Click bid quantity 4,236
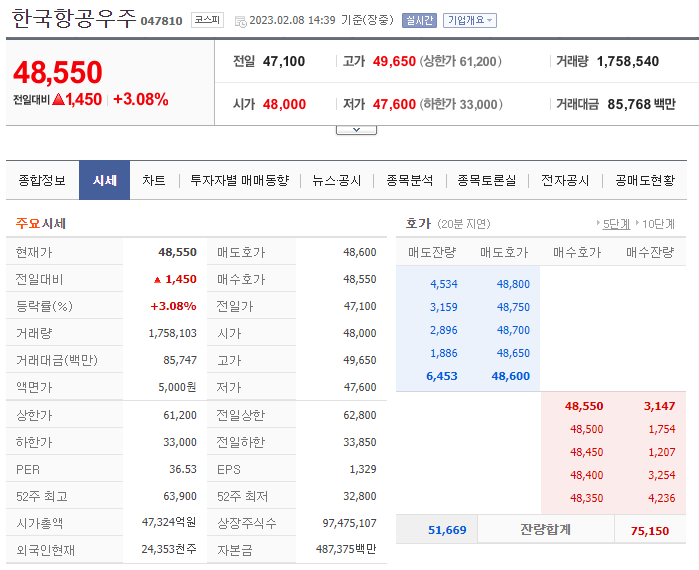The image size is (699, 570). click(662, 498)
